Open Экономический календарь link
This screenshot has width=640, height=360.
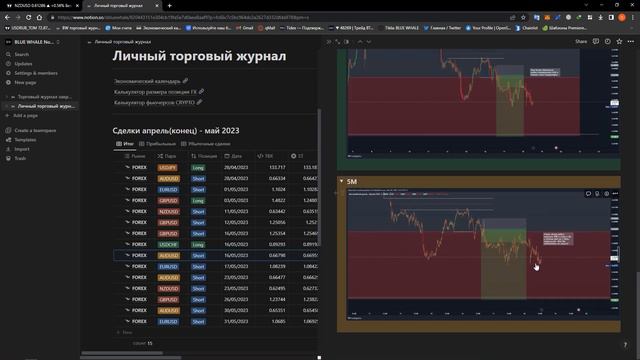(x=151, y=81)
